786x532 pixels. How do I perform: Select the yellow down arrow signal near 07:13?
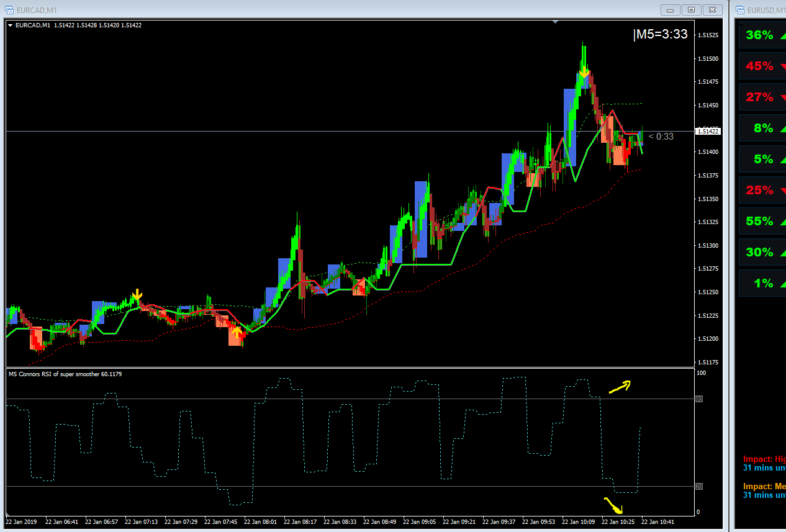(138, 295)
